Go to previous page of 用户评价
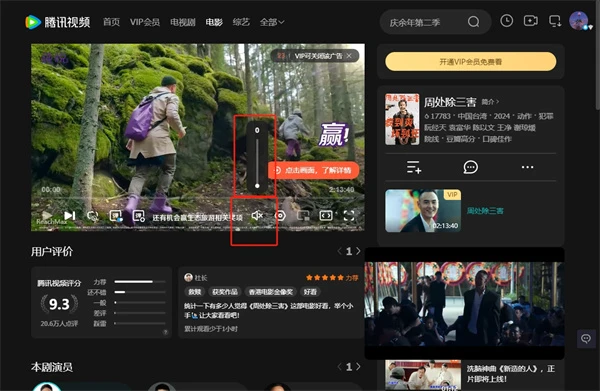Image resolution: width=600 pixels, height=391 pixels. 339,251
